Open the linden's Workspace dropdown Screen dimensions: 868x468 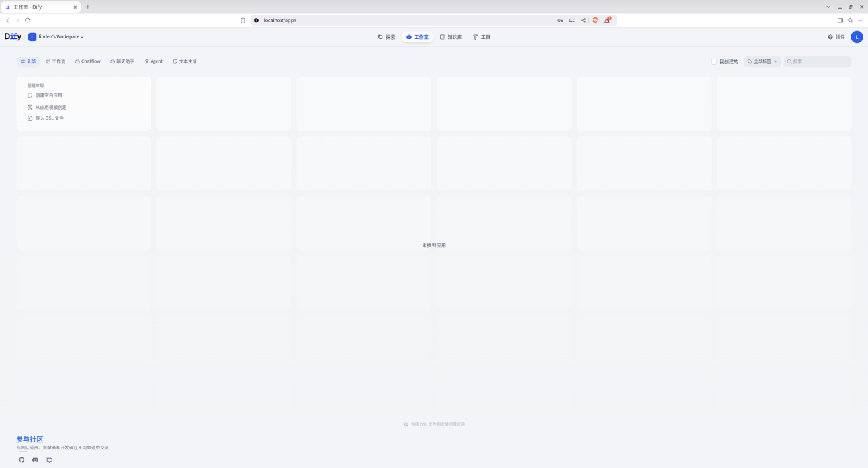[x=56, y=37]
